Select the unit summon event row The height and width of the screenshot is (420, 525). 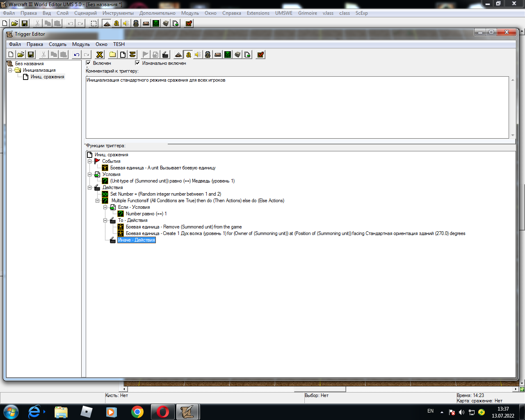(163, 168)
